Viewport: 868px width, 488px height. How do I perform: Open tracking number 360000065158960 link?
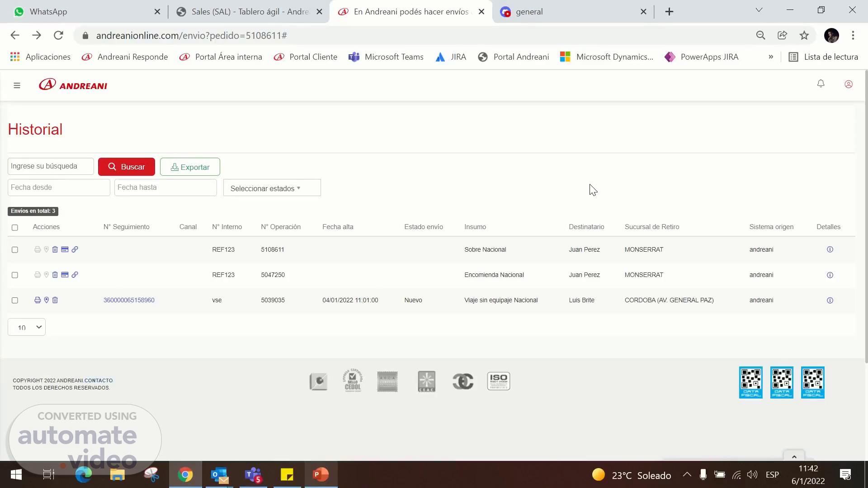point(129,300)
